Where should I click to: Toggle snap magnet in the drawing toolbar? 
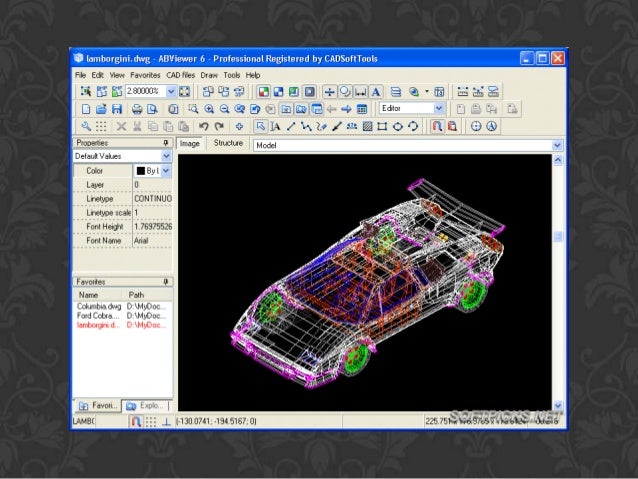(437, 126)
